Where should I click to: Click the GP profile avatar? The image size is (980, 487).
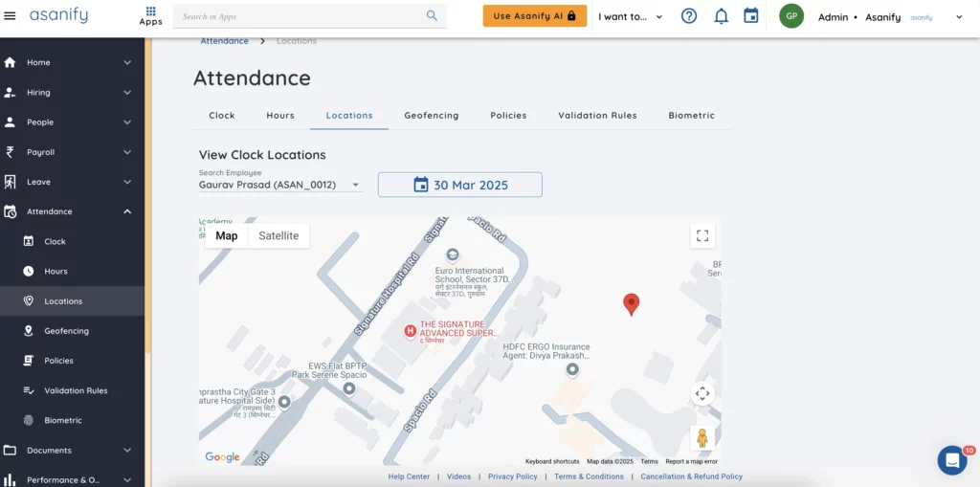[x=791, y=16]
